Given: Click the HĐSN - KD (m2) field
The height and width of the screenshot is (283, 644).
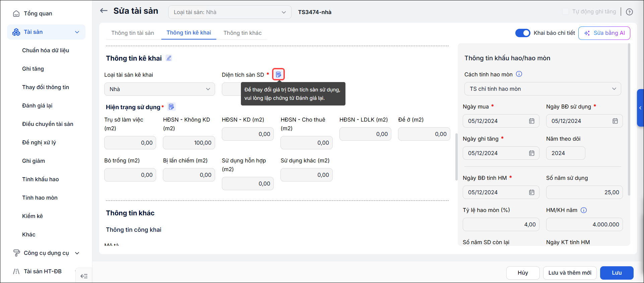Looking at the screenshot, I should 248,134.
